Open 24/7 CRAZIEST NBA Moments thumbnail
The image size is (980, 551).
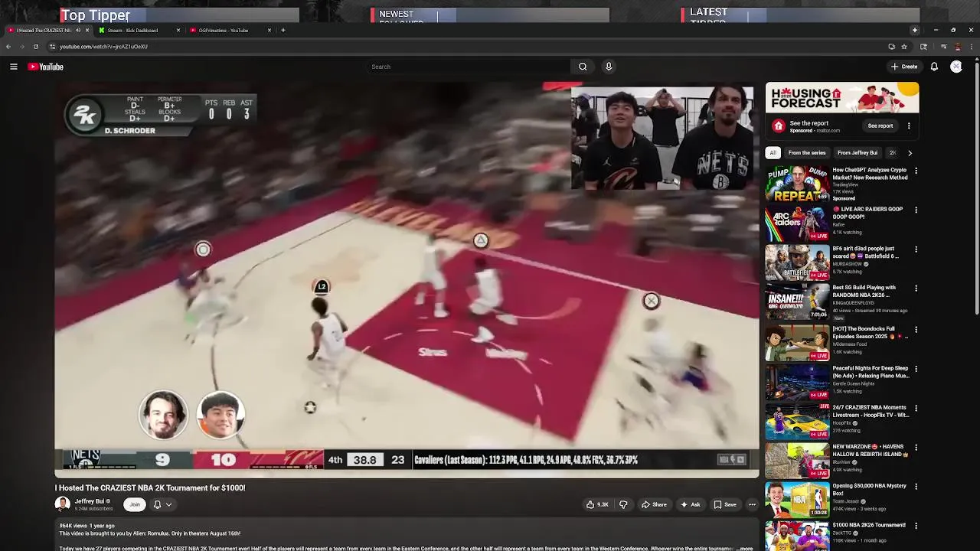click(797, 420)
